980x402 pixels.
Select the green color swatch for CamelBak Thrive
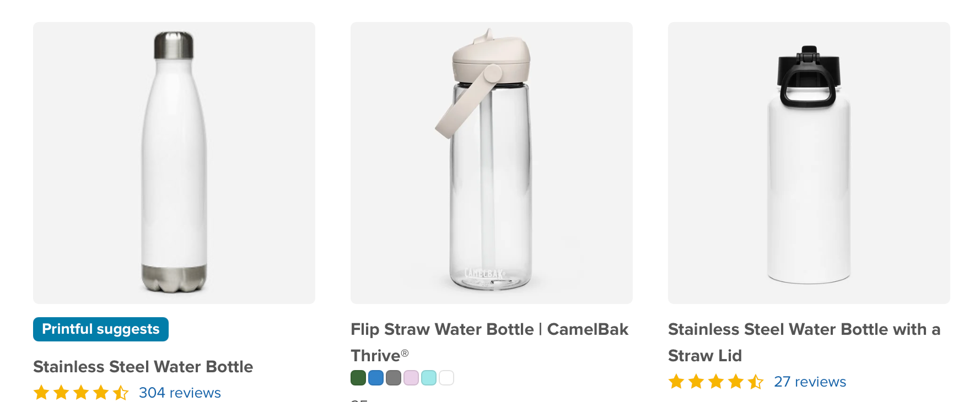[358, 378]
